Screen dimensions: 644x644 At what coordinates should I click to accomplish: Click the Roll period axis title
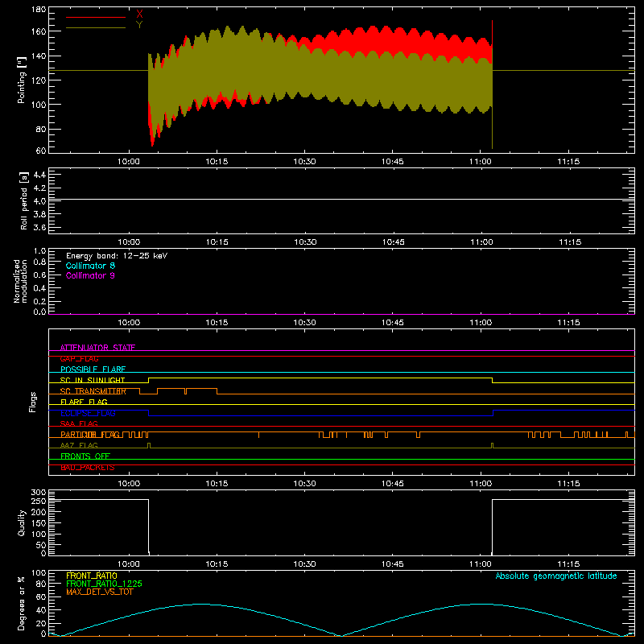(23, 200)
